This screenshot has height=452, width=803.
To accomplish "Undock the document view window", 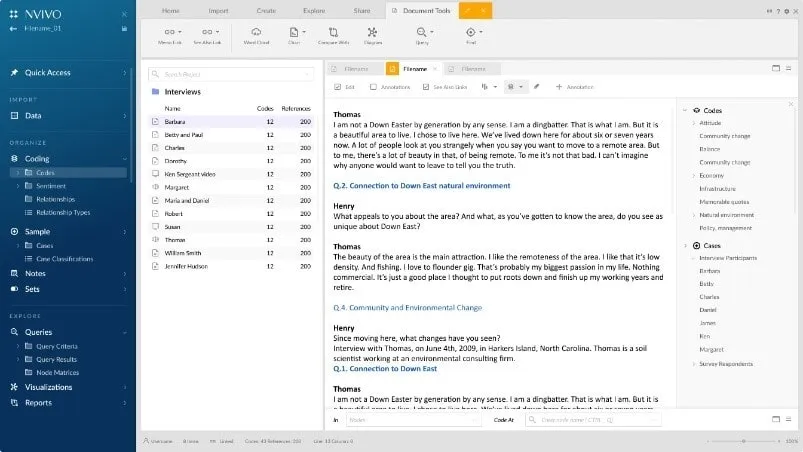I will coord(776,68).
